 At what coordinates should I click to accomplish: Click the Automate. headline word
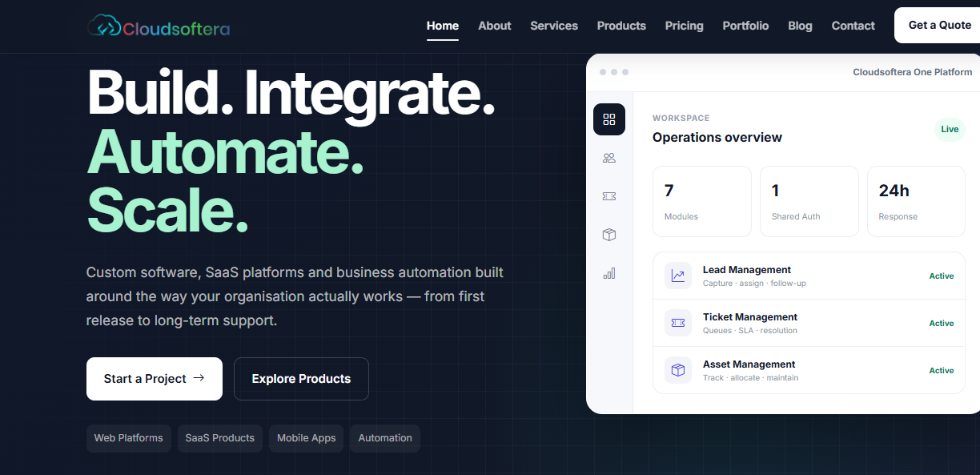click(226, 152)
